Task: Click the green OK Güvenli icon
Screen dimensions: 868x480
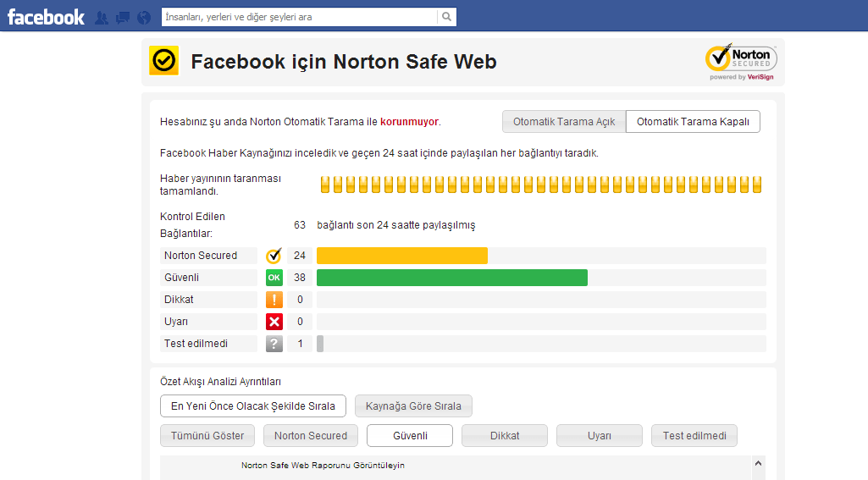Action: [x=274, y=278]
